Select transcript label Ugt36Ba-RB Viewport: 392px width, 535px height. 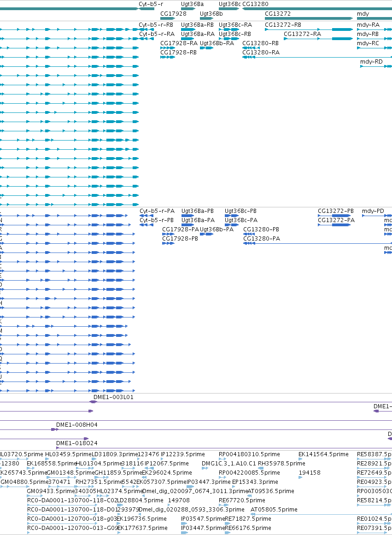[197, 25]
